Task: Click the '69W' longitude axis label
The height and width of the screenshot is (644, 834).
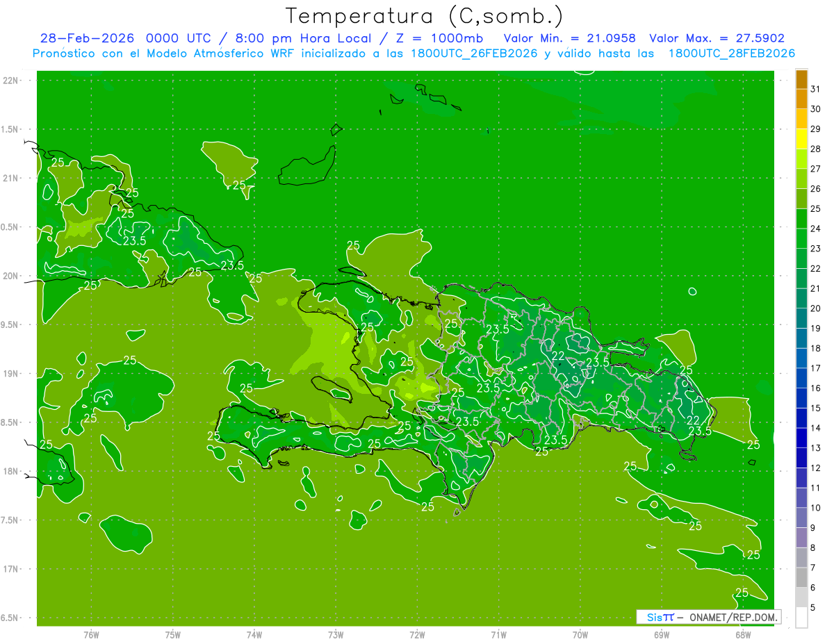Action: [x=662, y=635]
